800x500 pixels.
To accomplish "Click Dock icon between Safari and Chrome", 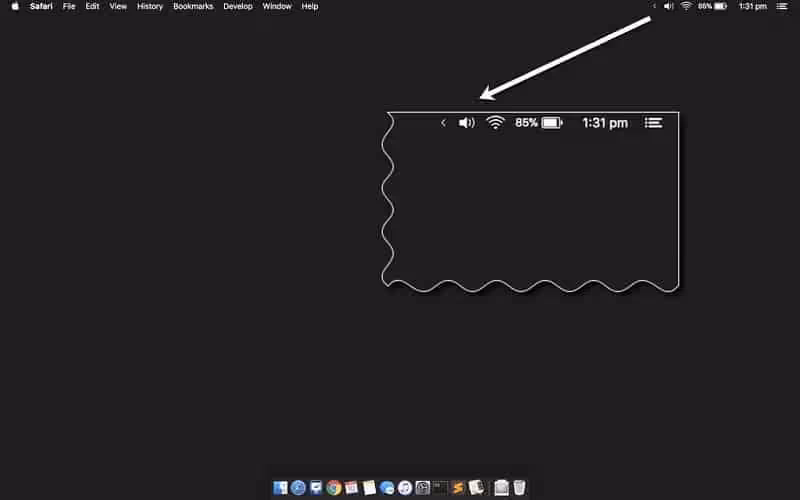I will point(316,488).
